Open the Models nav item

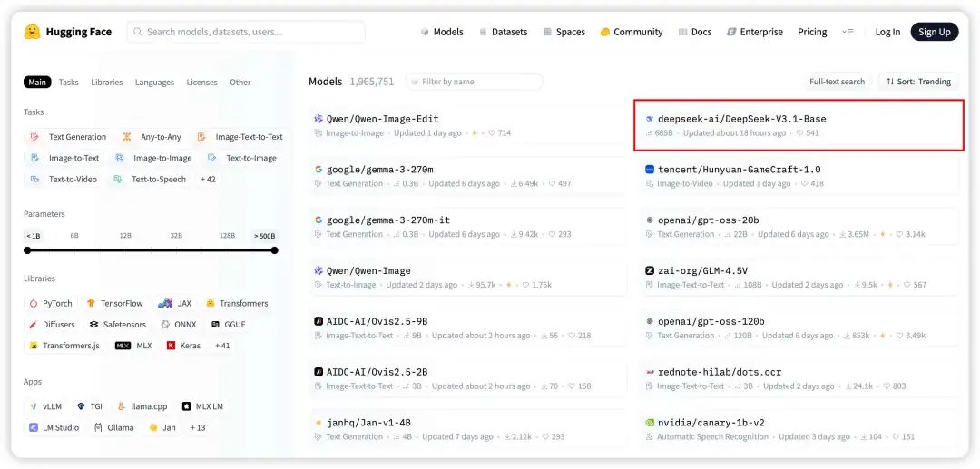[442, 32]
